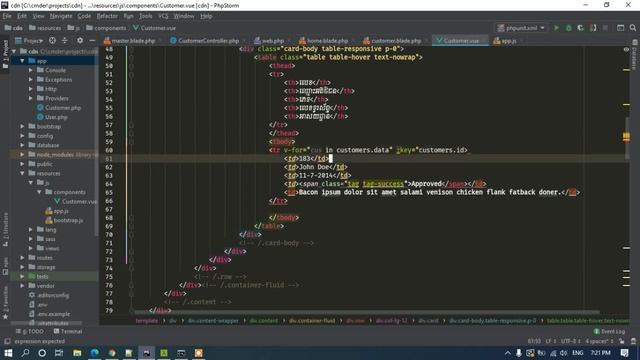Switch to app.js editor tab
The width and height of the screenshot is (640, 360).
pyautogui.click(x=505, y=41)
